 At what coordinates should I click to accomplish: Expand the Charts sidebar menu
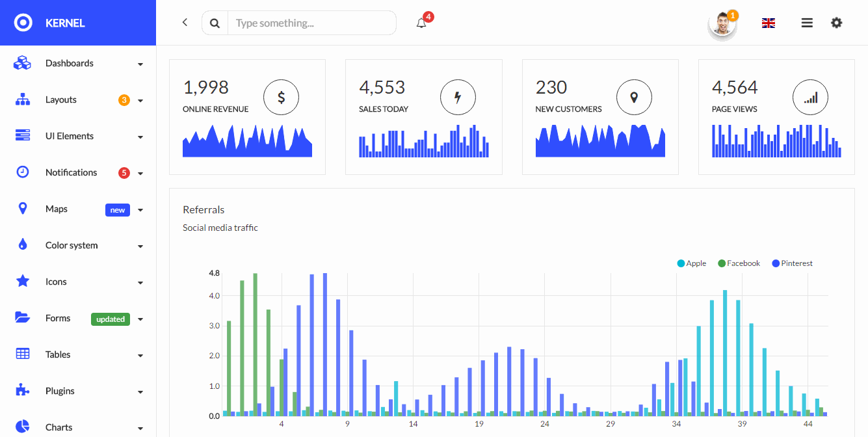58,427
